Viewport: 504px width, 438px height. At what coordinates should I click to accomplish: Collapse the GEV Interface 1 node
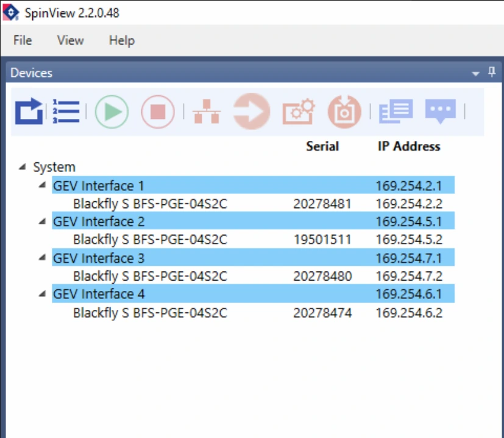(x=42, y=185)
